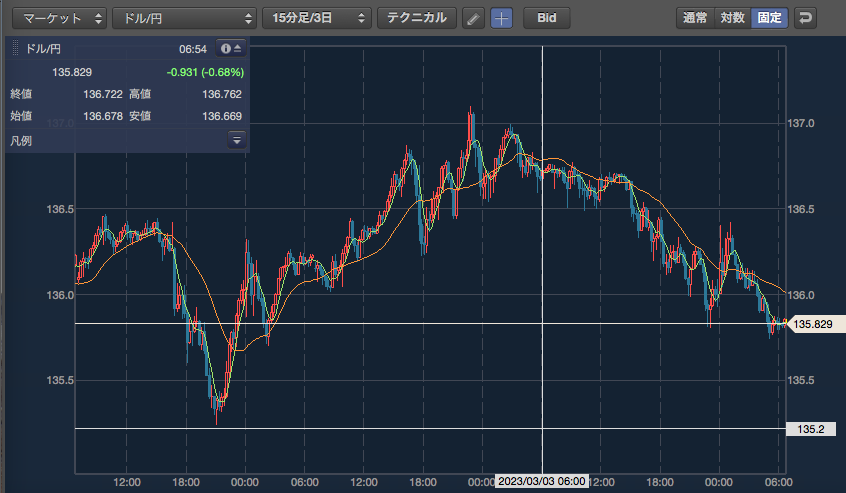Viewport: 846px width, 493px height.
Task: Open the 15分足/3日 timeframe dropdown
Action: (x=317, y=18)
